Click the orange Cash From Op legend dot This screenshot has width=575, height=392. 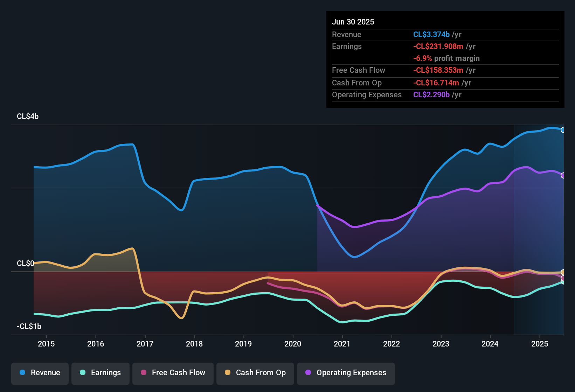point(228,373)
